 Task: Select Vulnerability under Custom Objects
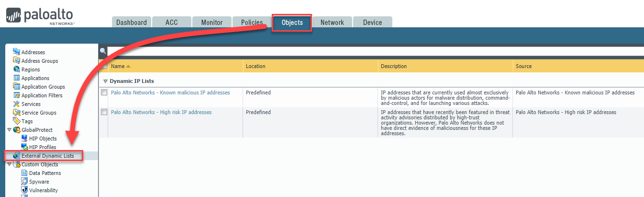point(44,190)
